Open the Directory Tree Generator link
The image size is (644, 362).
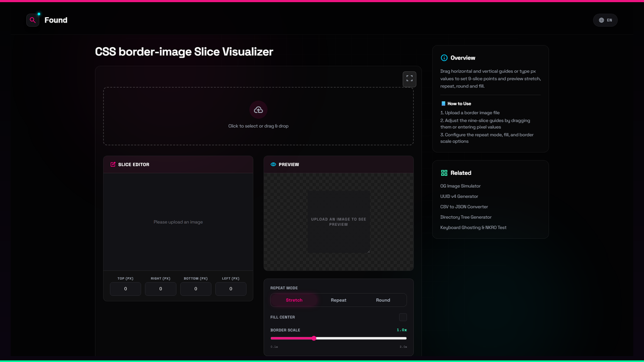466,217
